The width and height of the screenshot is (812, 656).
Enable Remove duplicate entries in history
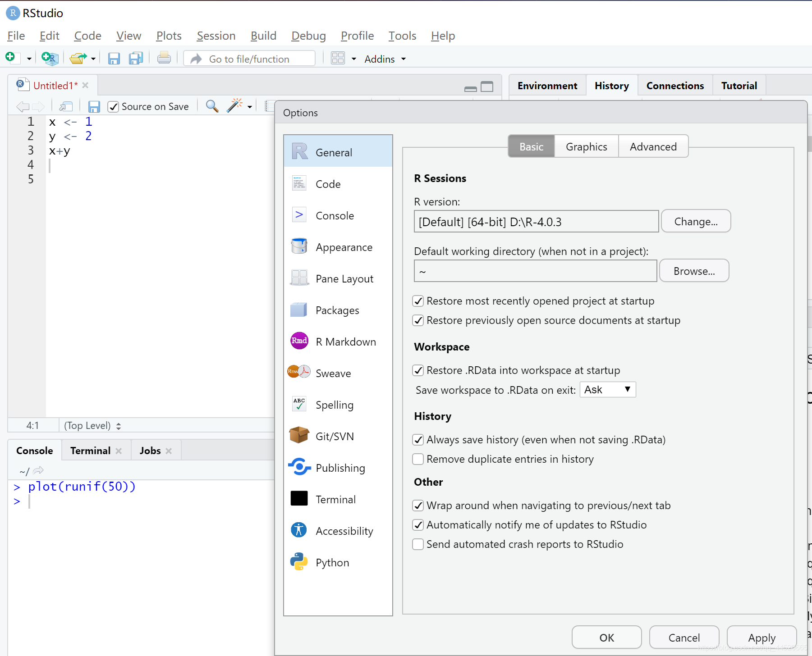[418, 459]
